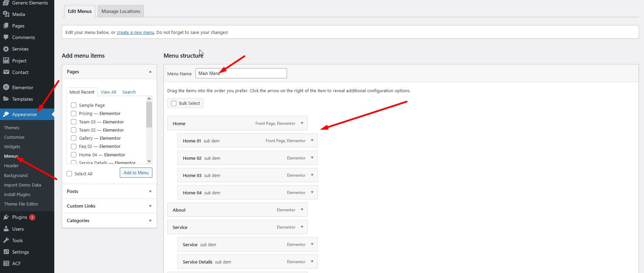This screenshot has height=273, width=644.
Task: Click the Contact envelope icon
Action: coord(6,72)
